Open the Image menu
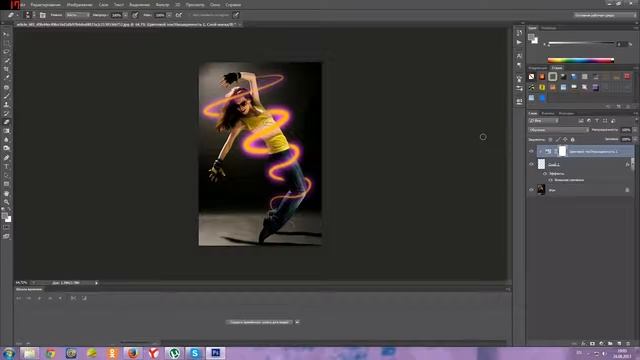 click(80, 5)
